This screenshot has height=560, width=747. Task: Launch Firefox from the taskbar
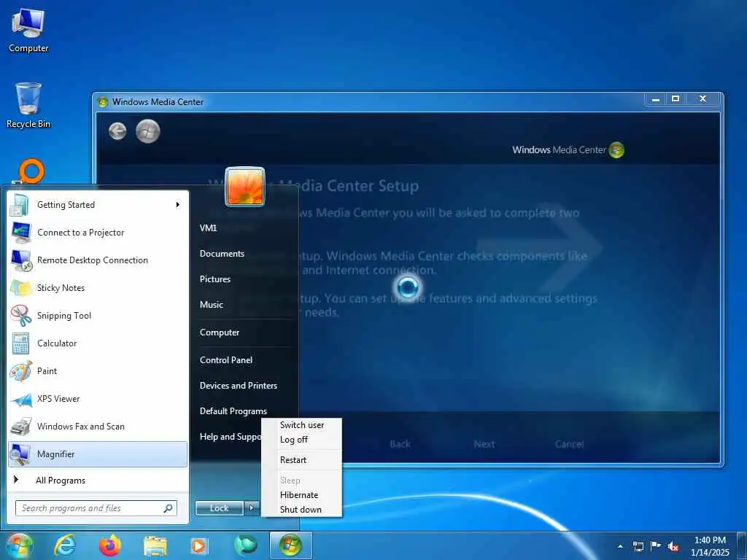point(110,545)
